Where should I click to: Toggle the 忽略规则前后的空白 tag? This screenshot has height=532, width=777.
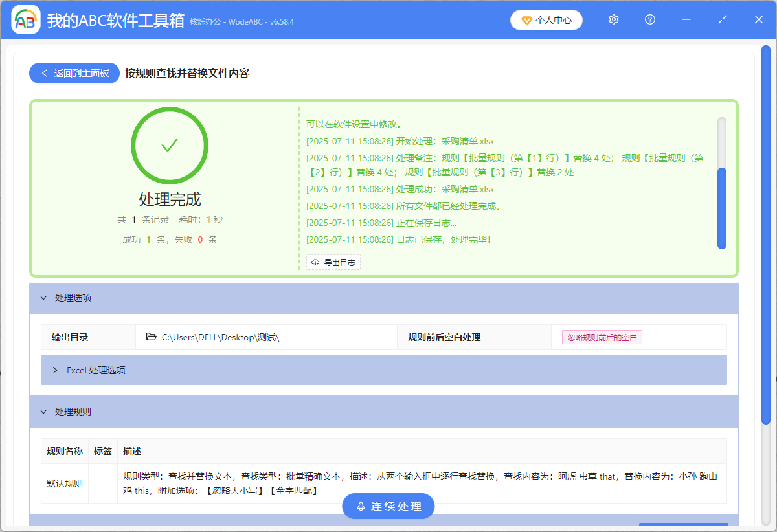click(x=602, y=337)
